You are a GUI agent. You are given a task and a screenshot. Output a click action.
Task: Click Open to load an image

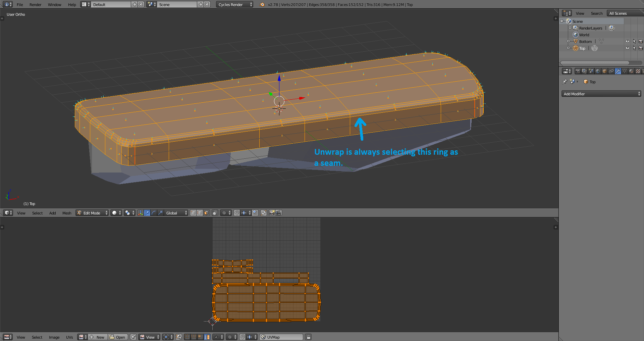point(118,337)
